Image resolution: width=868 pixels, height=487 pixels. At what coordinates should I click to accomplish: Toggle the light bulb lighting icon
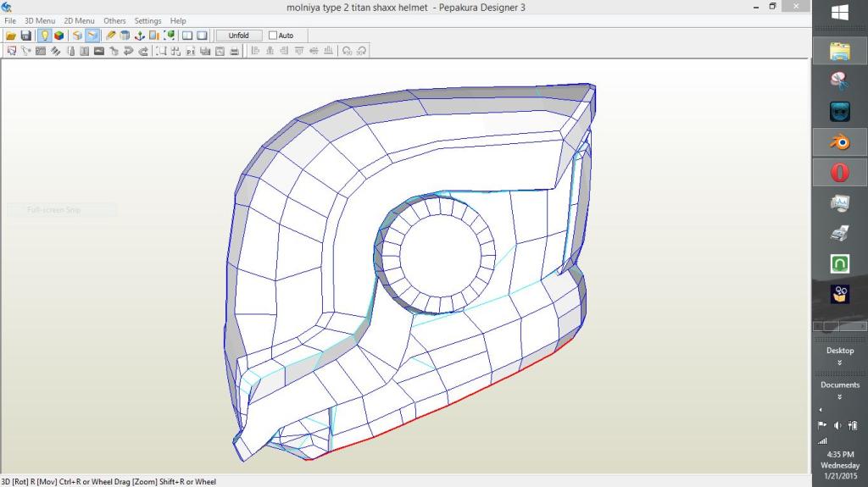tap(44, 36)
